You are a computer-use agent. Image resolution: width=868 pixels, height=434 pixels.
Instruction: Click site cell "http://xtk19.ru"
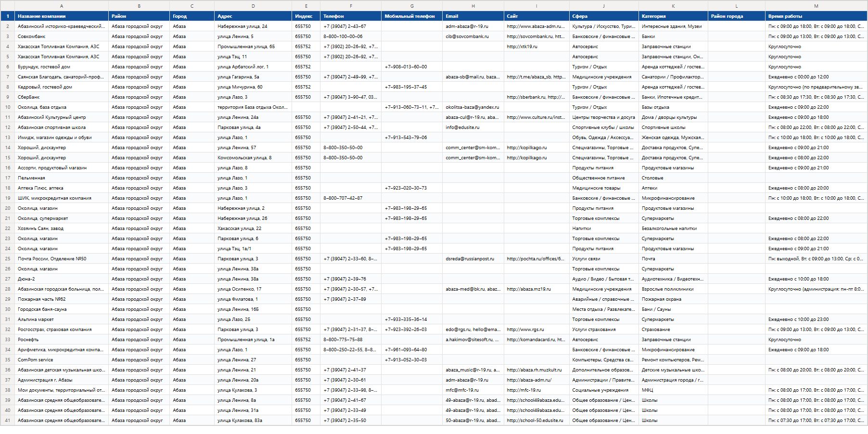[x=536, y=47]
